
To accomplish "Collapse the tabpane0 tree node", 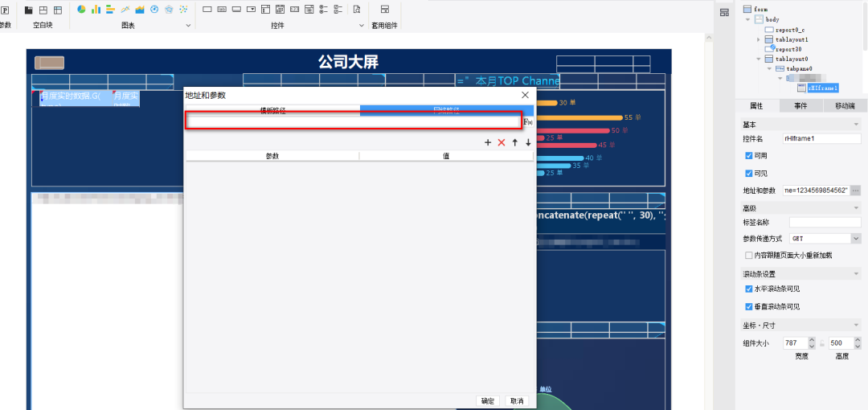I will (769, 68).
